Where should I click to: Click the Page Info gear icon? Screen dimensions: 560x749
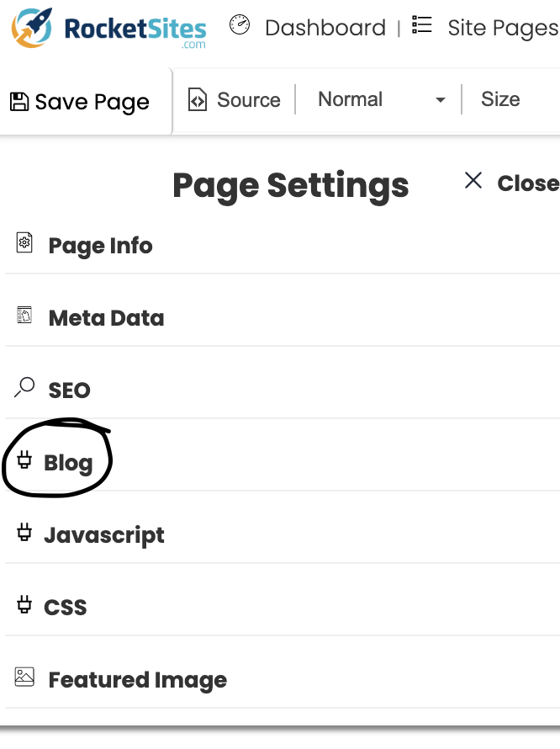[25, 243]
